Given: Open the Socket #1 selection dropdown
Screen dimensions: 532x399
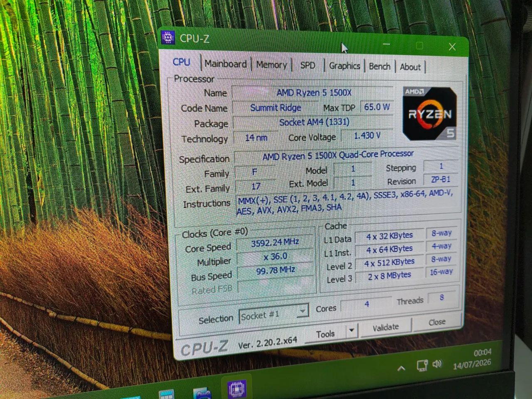Looking at the screenshot, I should pyautogui.click(x=273, y=315).
